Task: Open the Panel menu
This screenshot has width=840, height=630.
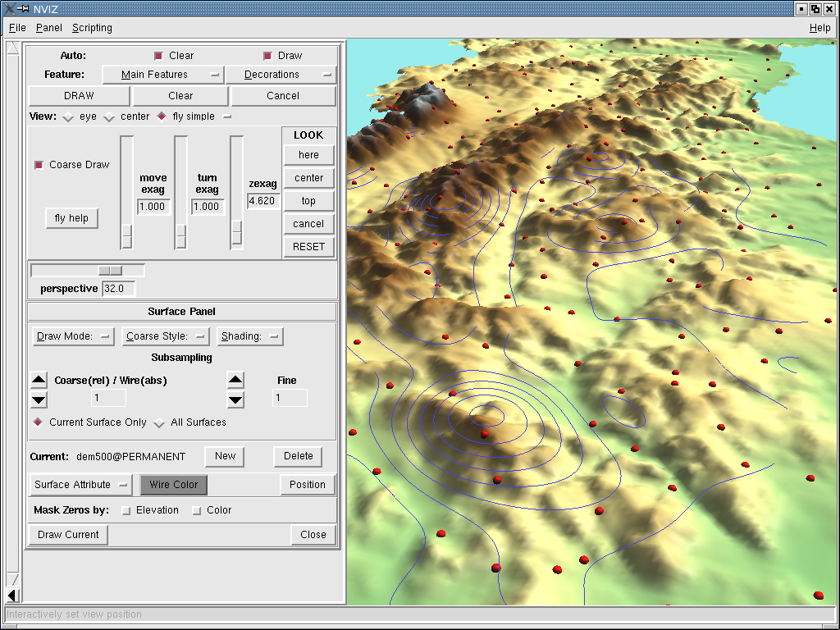Action: pyautogui.click(x=49, y=28)
